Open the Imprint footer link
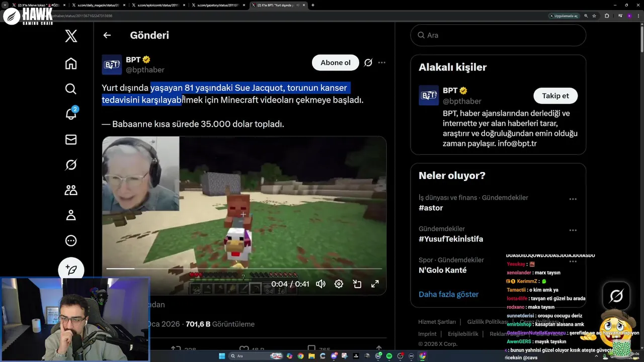Image resolution: width=644 pixels, height=362 pixels. [x=427, y=334]
